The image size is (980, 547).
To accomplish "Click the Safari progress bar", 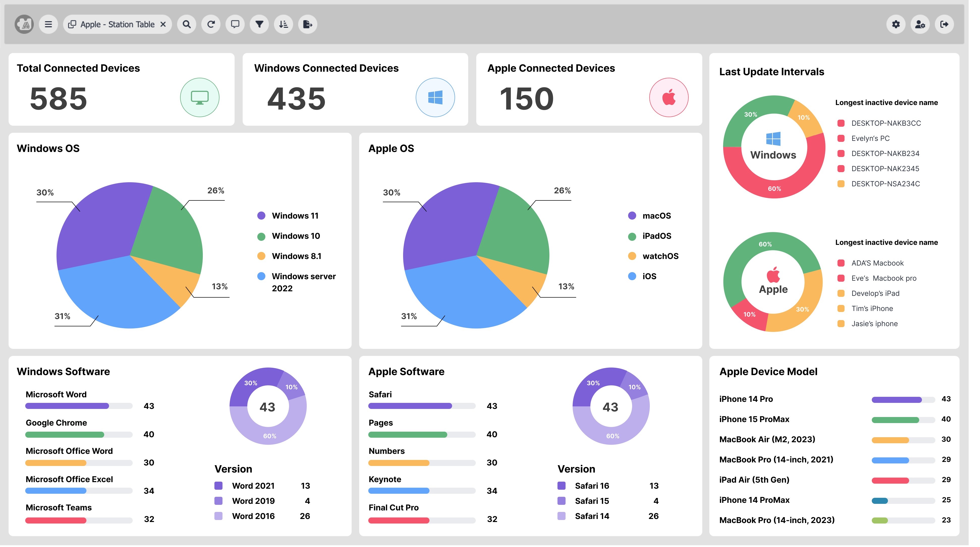I will [422, 407].
